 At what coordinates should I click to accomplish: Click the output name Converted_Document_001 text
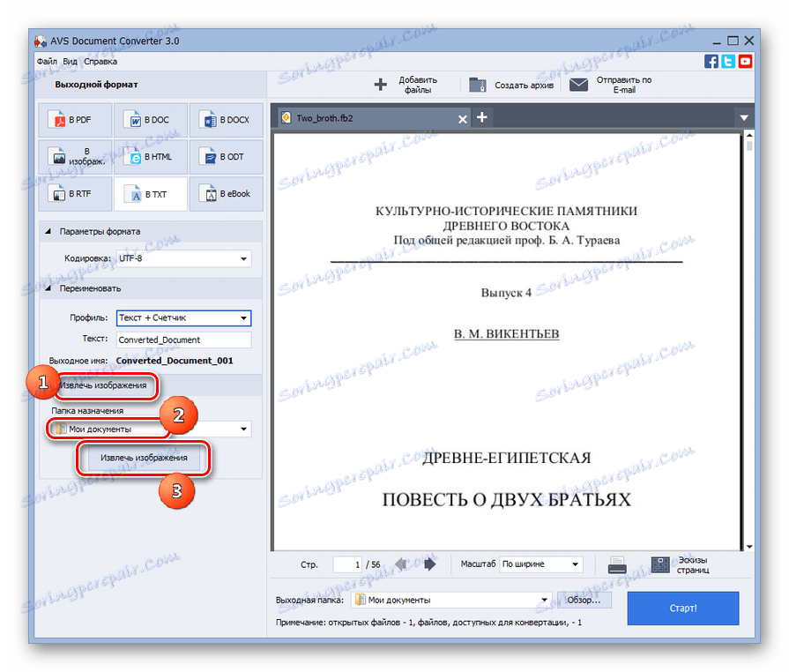click(x=175, y=361)
